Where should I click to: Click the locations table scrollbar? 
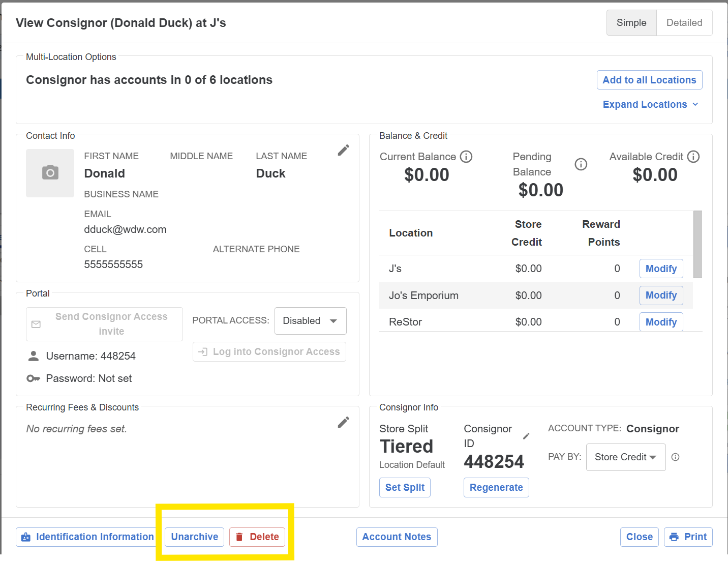(697, 245)
